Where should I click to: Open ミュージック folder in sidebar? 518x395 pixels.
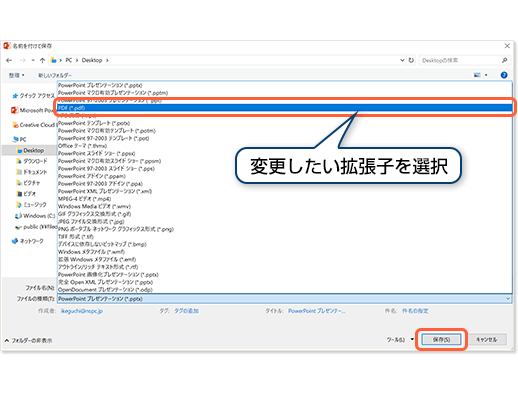coord(31,205)
